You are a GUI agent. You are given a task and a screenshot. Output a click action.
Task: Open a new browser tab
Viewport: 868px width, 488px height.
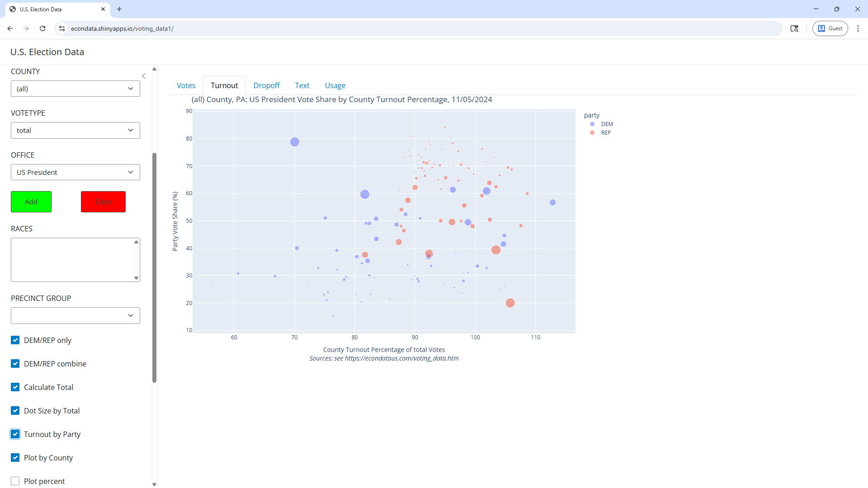[x=119, y=9]
